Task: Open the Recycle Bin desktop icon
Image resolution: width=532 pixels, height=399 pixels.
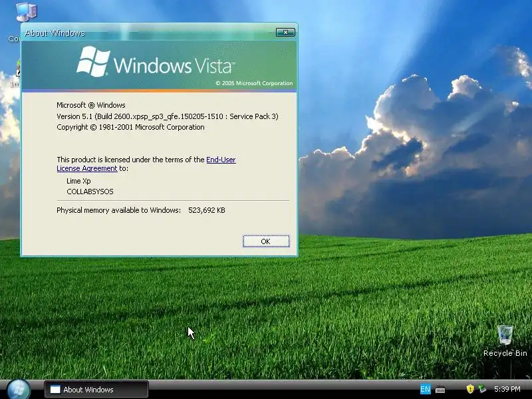Action: click(505, 341)
